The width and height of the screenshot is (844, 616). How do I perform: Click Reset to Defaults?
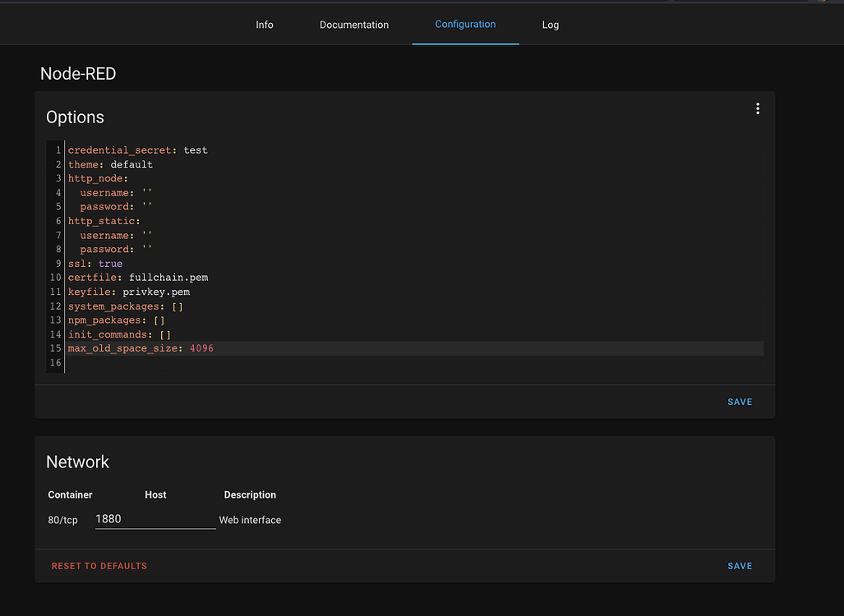tap(99, 565)
